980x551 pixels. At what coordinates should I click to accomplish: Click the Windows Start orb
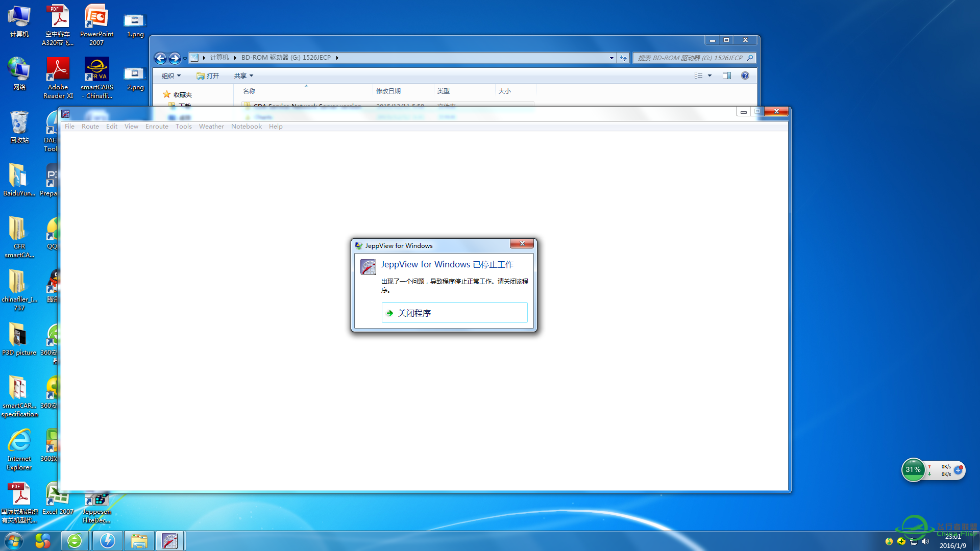14,541
